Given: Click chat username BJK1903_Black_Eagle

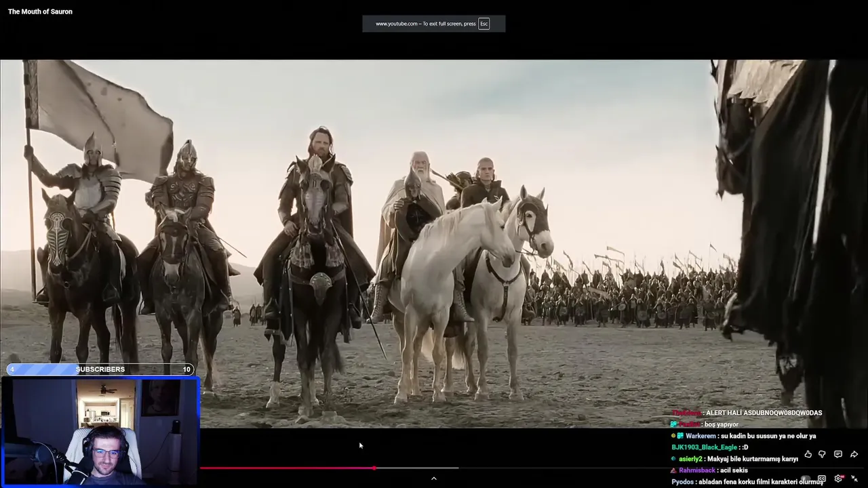Looking at the screenshot, I should pyautogui.click(x=705, y=447).
